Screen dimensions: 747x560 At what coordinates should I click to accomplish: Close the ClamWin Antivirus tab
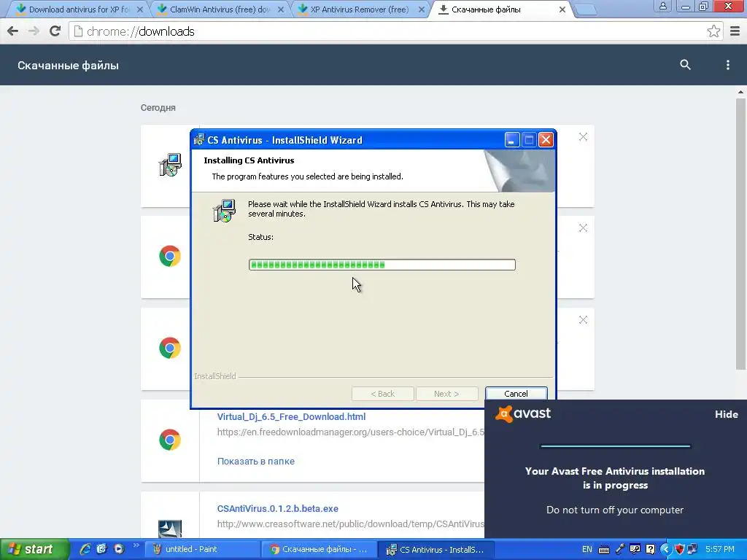(x=281, y=9)
